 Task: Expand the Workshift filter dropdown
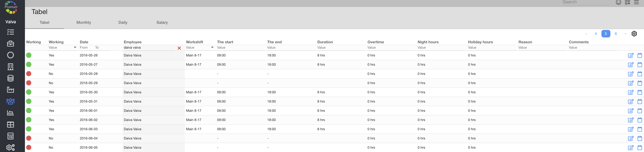coord(212,47)
